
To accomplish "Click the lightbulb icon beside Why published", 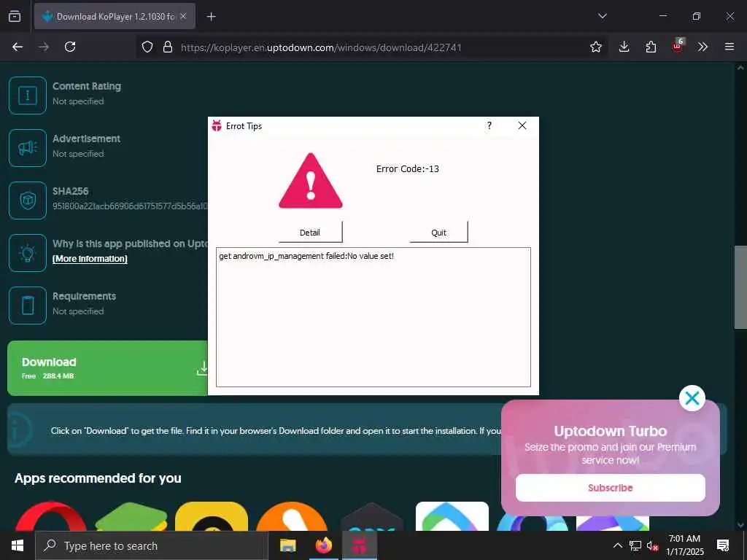I will pyautogui.click(x=28, y=253).
